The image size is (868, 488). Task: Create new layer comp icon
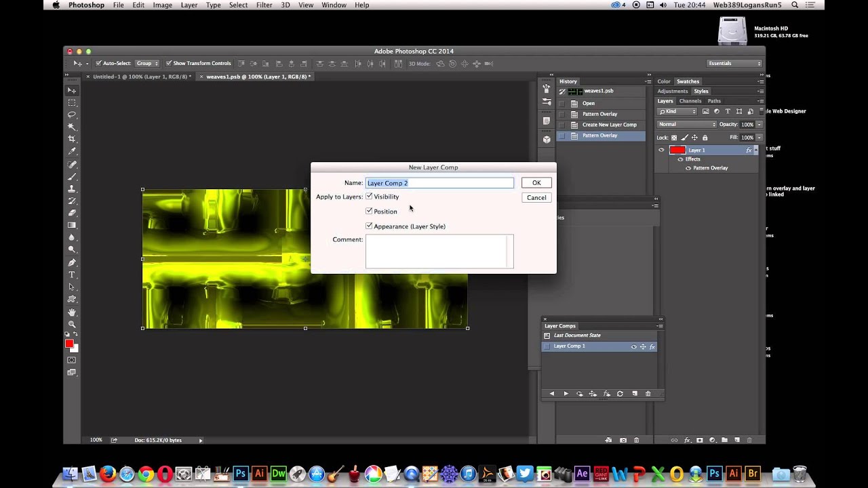tap(635, 394)
